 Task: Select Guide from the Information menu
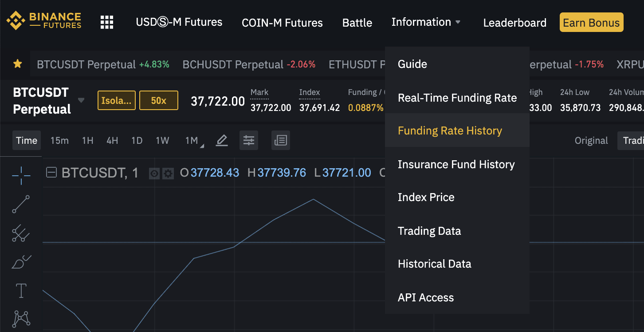457,64
